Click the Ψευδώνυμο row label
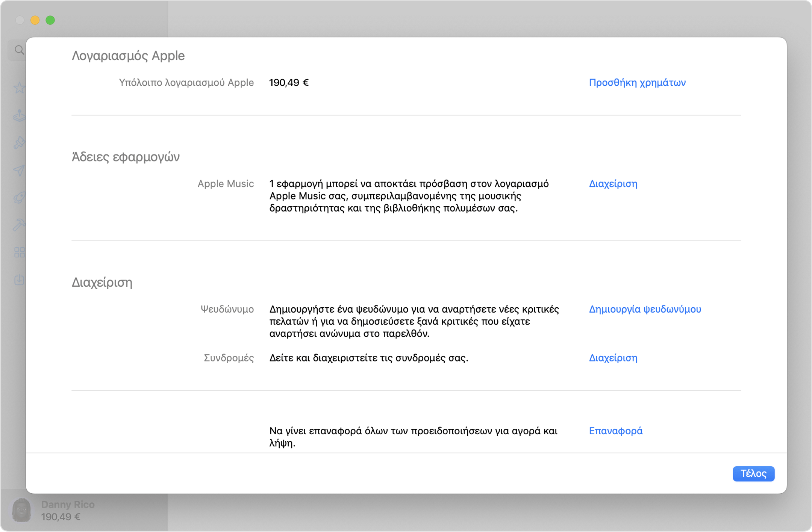Viewport: 812px width, 532px height. [x=227, y=309]
